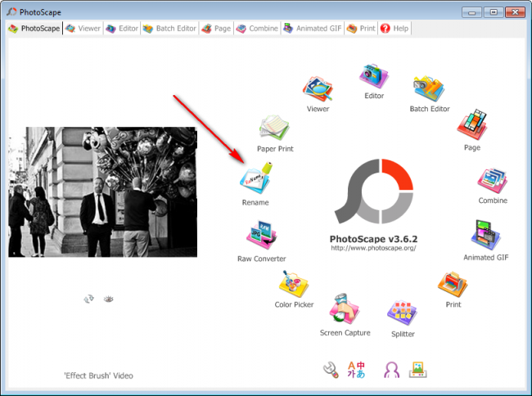Minimize the PhotoScape window
532x396 pixels.
[471, 12]
